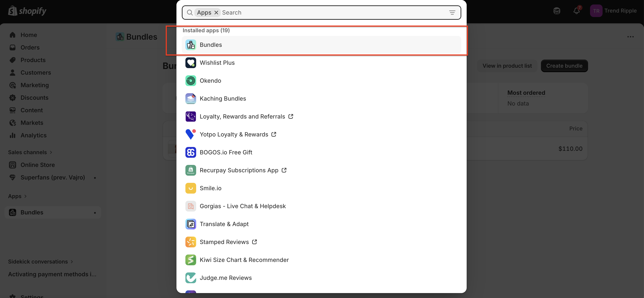Image resolution: width=644 pixels, height=298 pixels.
Task: Open the Okendo app
Action: tap(210, 81)
